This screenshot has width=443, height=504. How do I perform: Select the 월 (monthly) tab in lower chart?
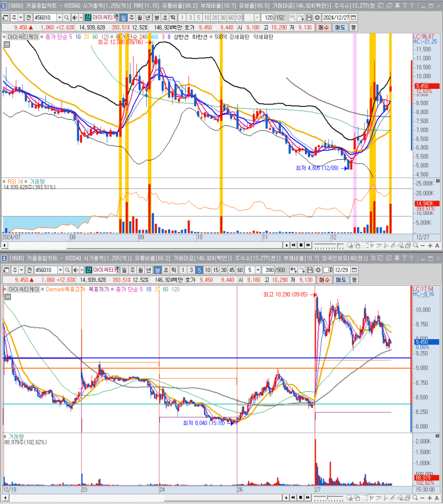point(140,270)
